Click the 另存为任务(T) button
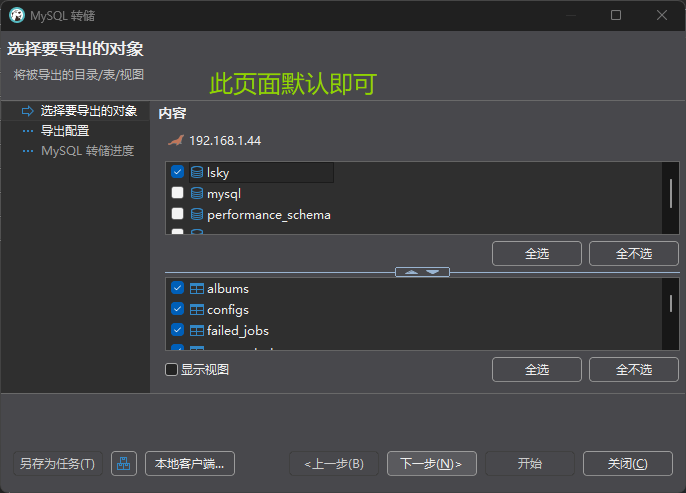The image size is (686, 493). click(x=58, y=463)
